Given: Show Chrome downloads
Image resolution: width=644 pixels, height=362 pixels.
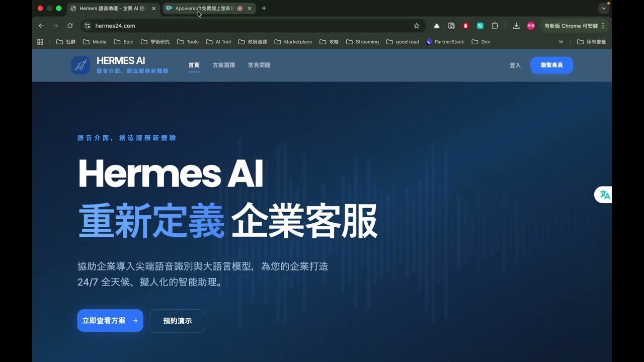Looking at the screenshot, I should (516, 26).
